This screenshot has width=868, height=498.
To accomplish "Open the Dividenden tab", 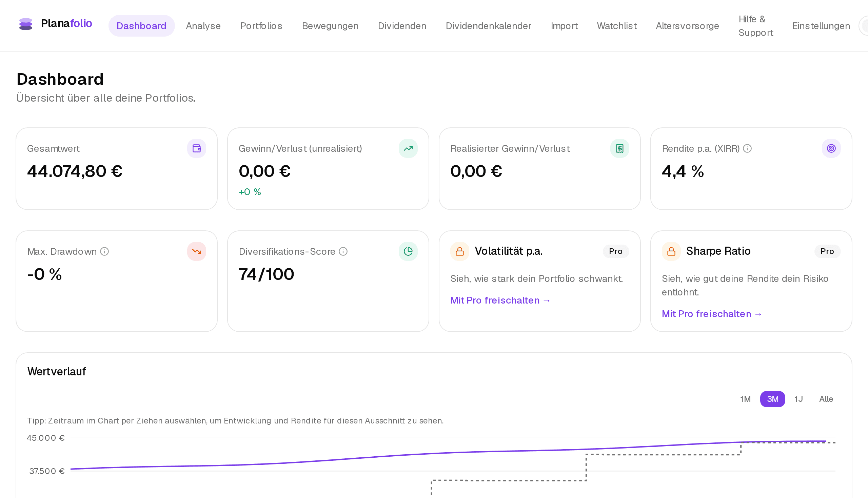I will (402, 26).
